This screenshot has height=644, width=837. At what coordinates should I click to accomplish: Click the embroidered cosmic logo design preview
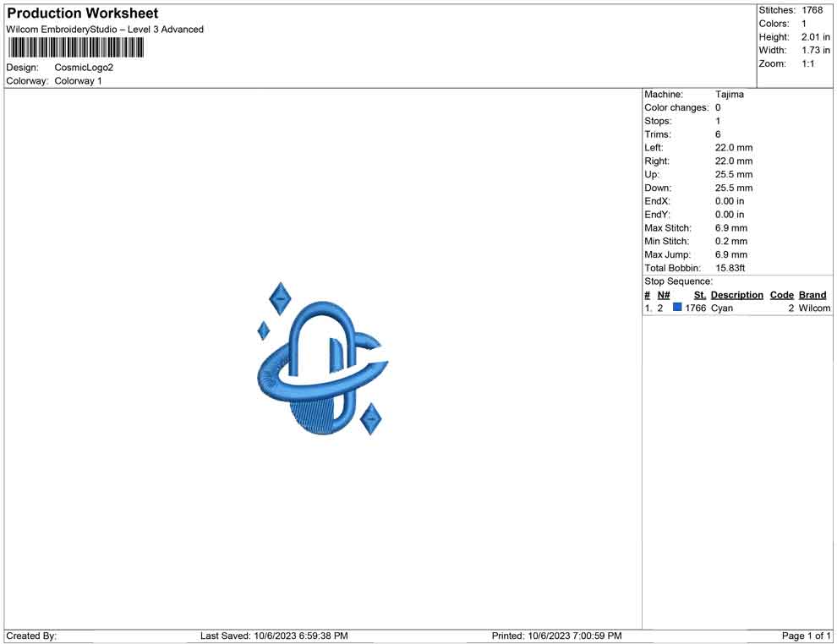click(x=322, y=359)
